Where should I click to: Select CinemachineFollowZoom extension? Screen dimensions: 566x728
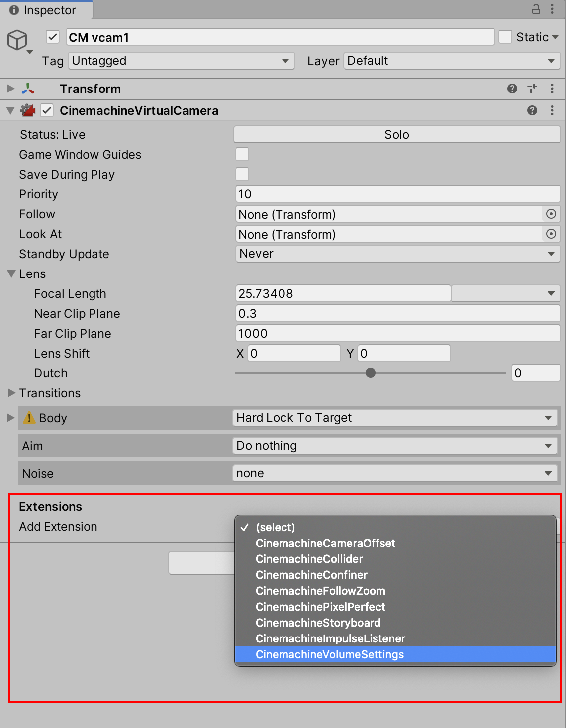pos(395,591)
